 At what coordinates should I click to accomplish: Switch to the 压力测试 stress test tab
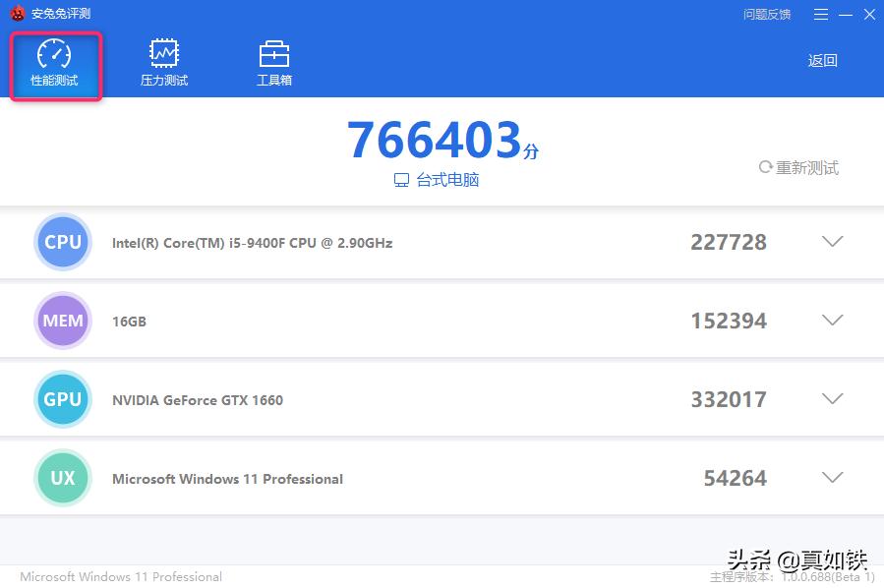coord(164,63)
